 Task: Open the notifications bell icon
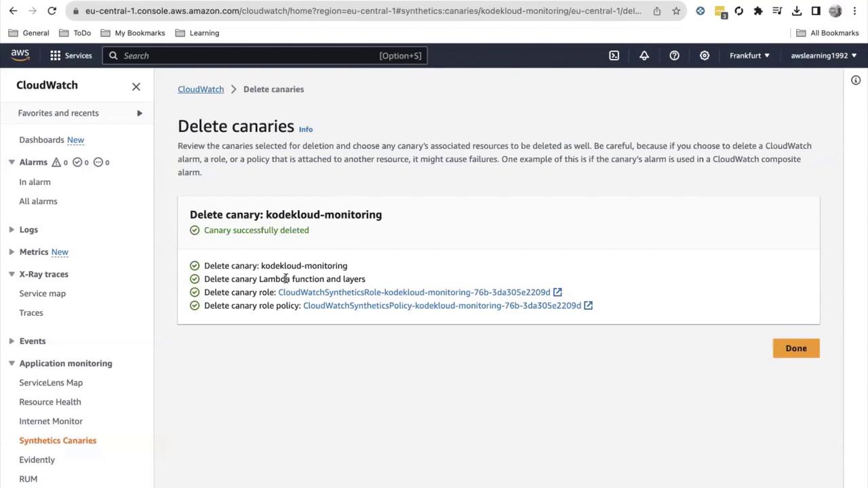click(644, 56)
